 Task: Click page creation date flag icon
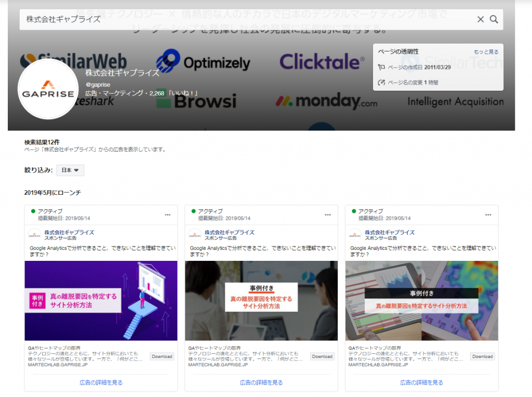(381, 67)
